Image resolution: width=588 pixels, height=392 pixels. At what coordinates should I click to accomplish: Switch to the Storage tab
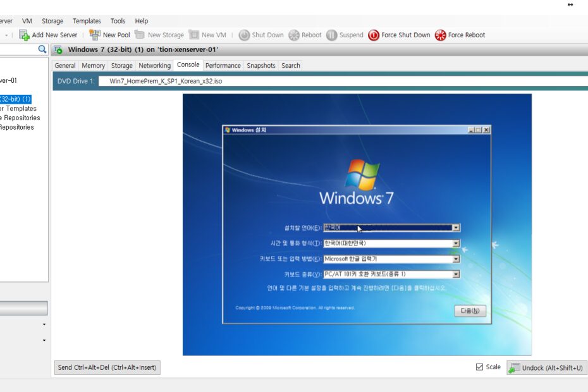(122, 66)
